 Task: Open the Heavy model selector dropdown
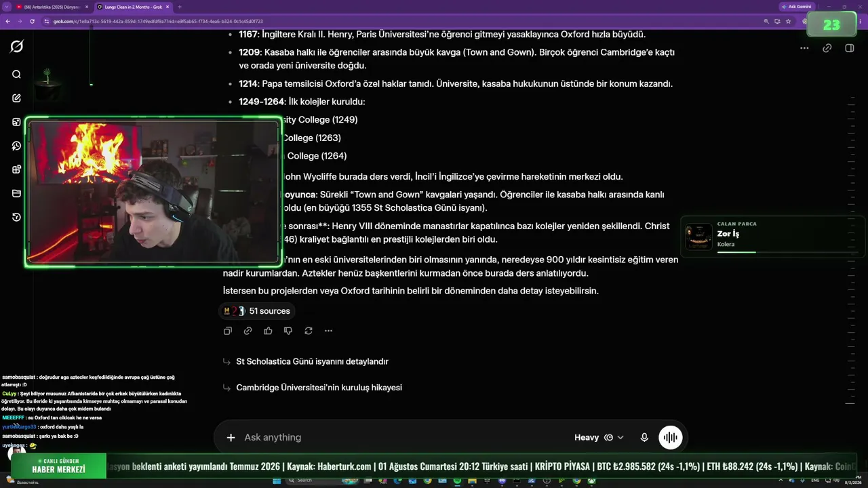click(599, 438)
